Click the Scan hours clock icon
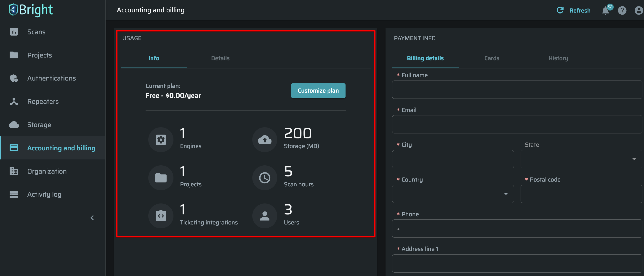 264,178
